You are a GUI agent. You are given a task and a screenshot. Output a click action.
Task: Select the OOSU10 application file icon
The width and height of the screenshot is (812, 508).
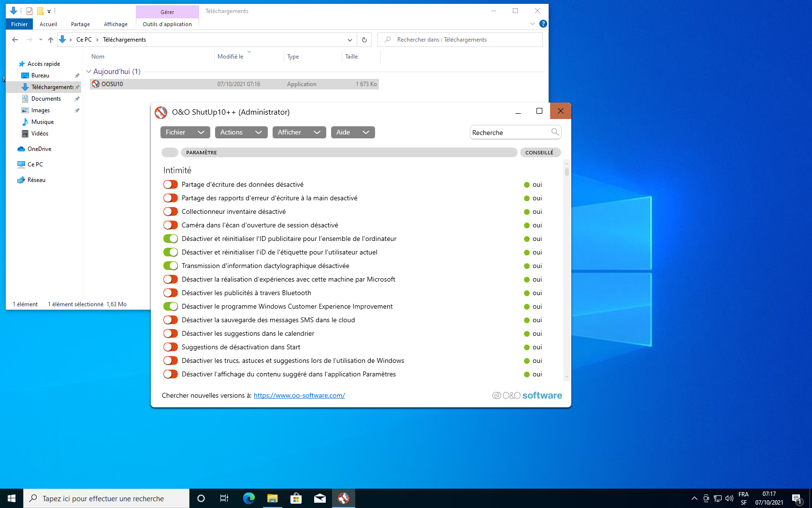tap(96, 84)
